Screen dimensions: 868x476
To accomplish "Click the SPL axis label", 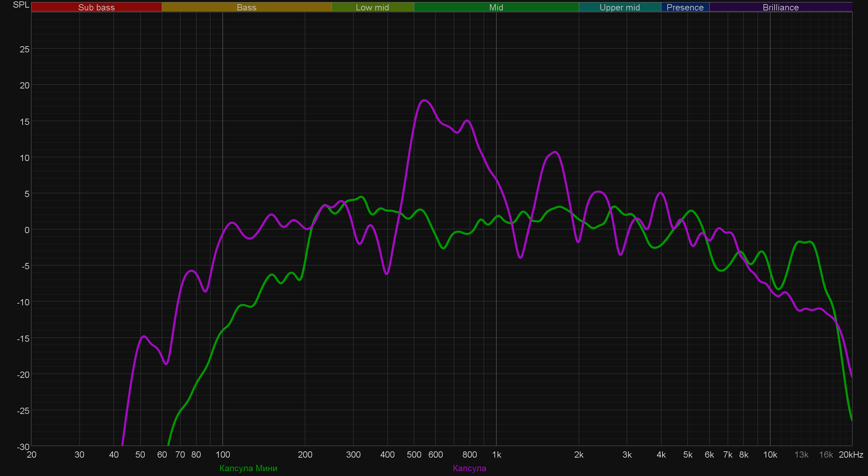I will (x=21, y=5).
